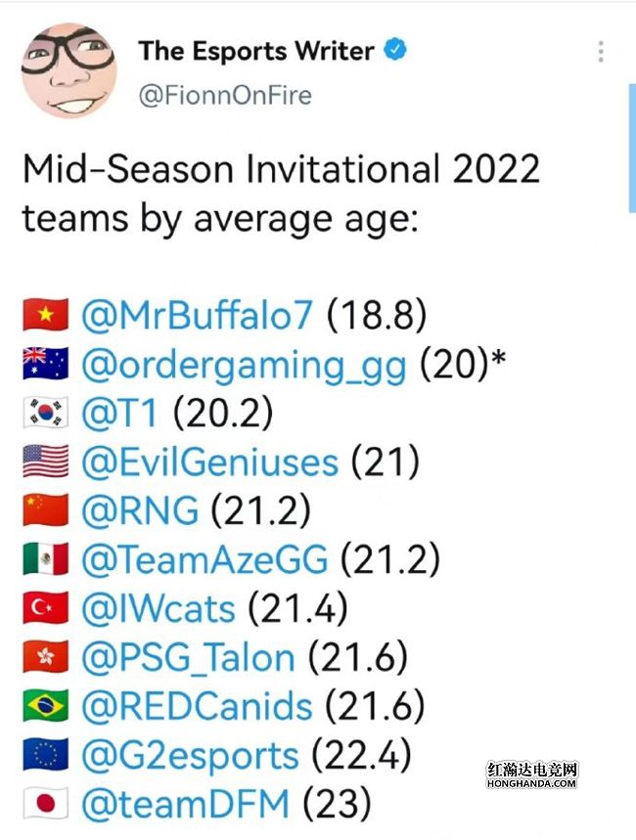
Task: Open the @G2esports mention link
Action: tap(190, 755)
